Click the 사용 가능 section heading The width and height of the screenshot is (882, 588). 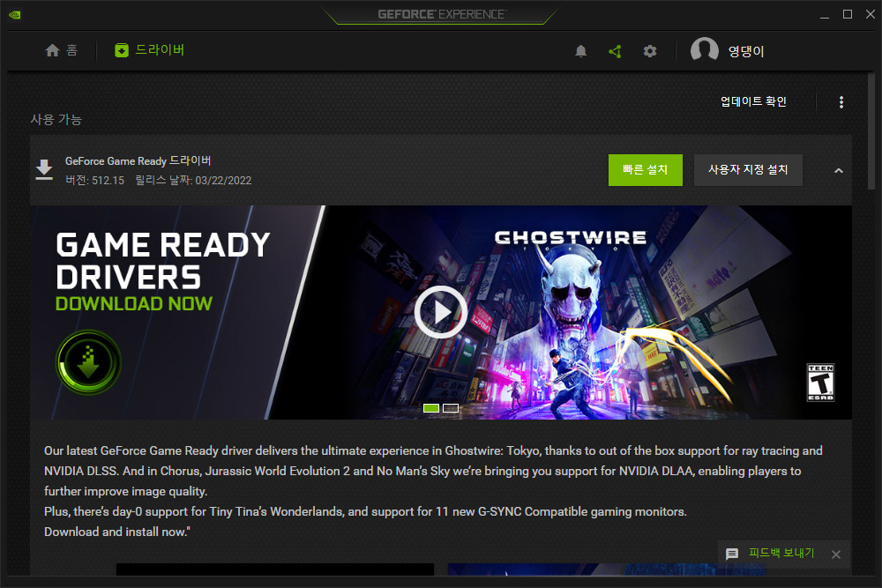[56, 119]
